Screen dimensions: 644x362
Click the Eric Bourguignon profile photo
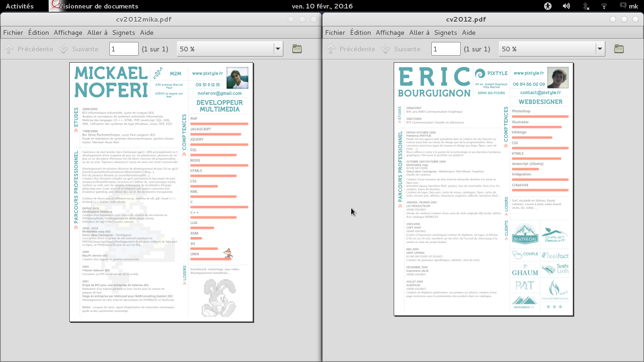(558, 77)
